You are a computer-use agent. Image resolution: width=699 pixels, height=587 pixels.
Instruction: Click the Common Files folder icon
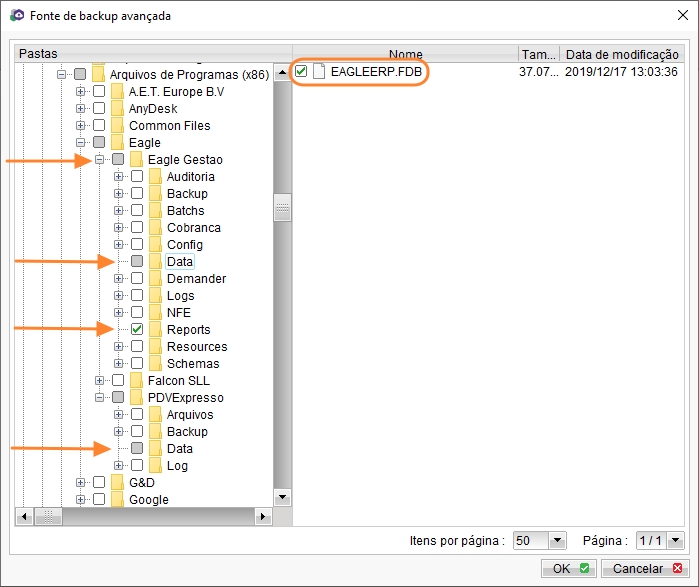coord(117,125)
